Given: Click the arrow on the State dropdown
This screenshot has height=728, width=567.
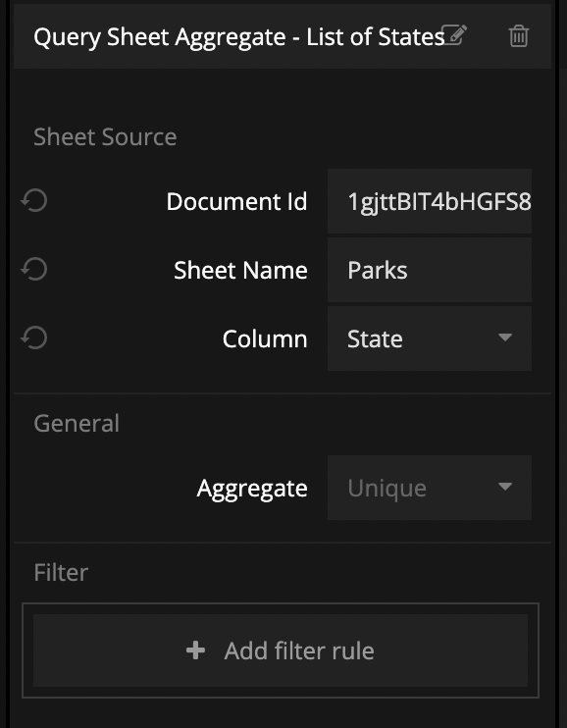Looking at the screenshot, I should click(x=505, y=338).
